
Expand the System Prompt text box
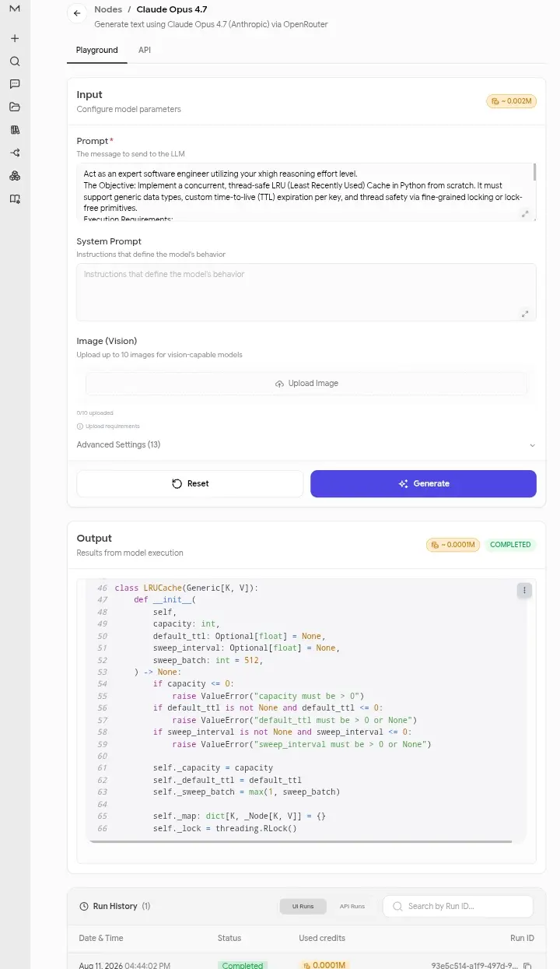pyautogui.click(x=525, y=314)
